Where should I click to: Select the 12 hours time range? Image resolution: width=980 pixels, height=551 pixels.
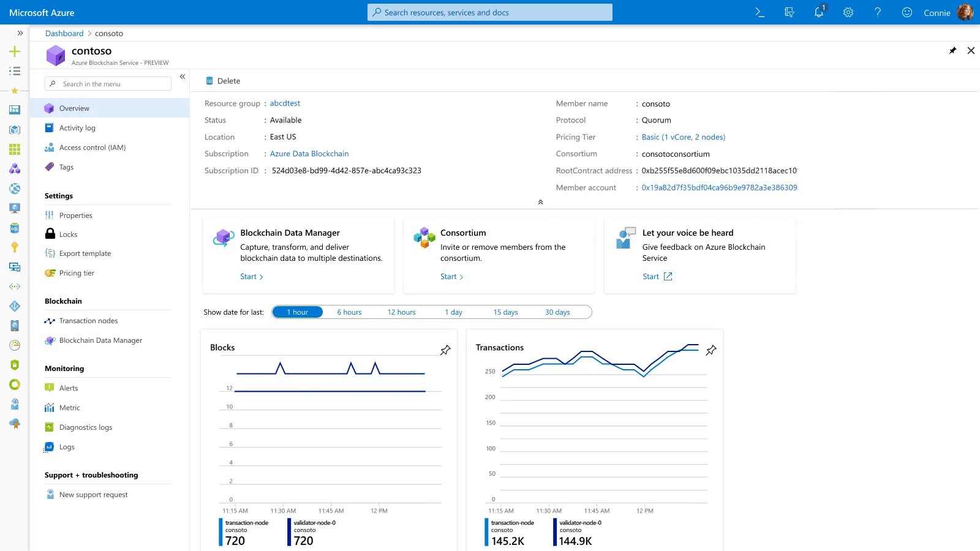coord(401,312)
